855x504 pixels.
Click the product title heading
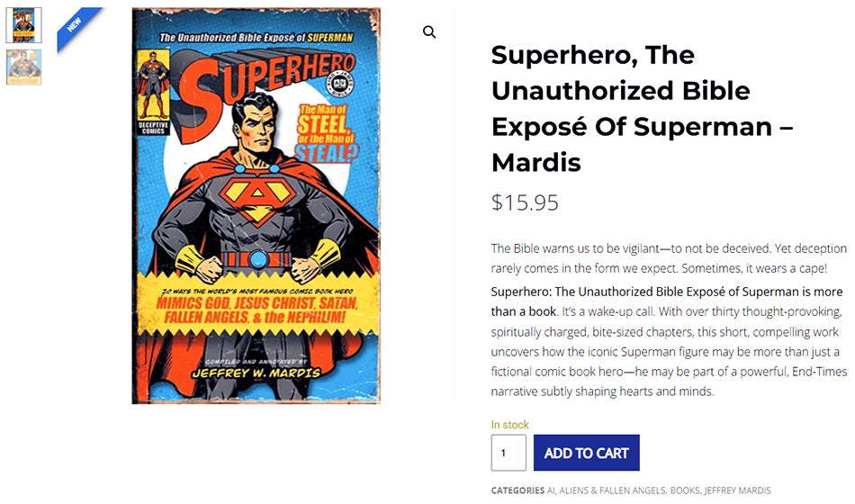pyautogui.click(x=642, y=108)
